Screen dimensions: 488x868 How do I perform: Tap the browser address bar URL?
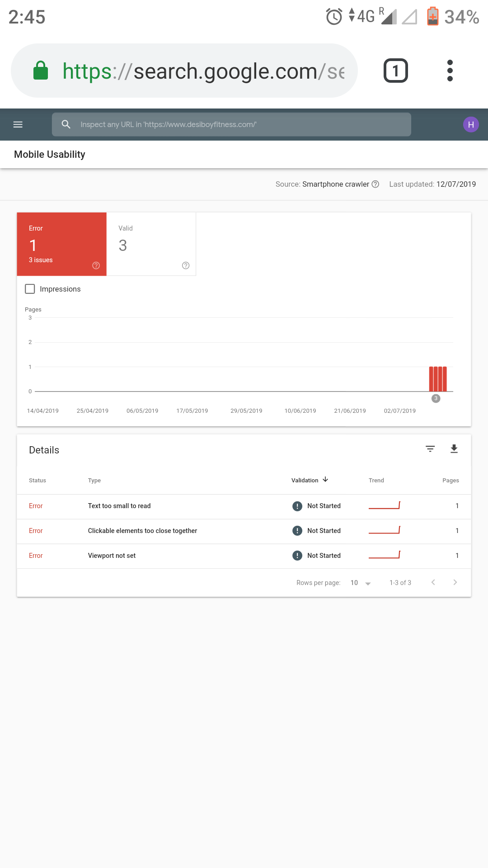click(x=203, y=71)
